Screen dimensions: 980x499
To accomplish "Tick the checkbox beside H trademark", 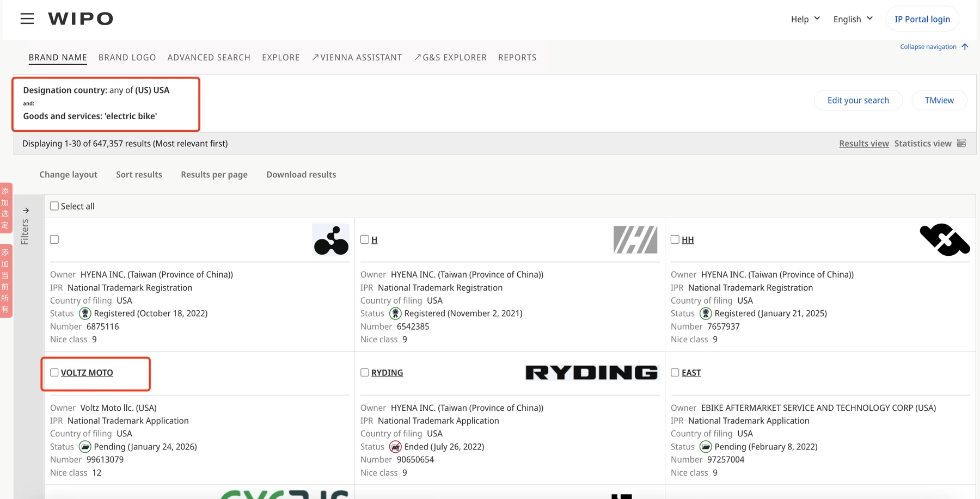I will pos(365,239).
